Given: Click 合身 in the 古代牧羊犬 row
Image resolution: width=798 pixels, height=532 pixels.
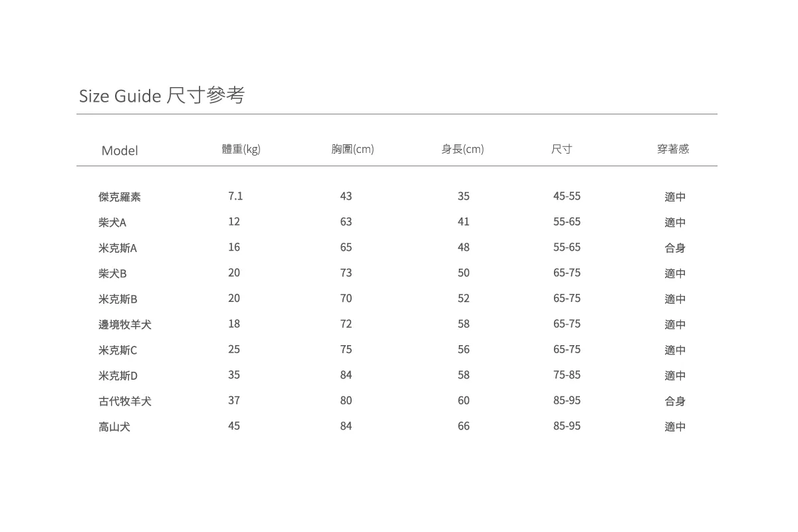Looking at the screenshot, I should [675, 401].
